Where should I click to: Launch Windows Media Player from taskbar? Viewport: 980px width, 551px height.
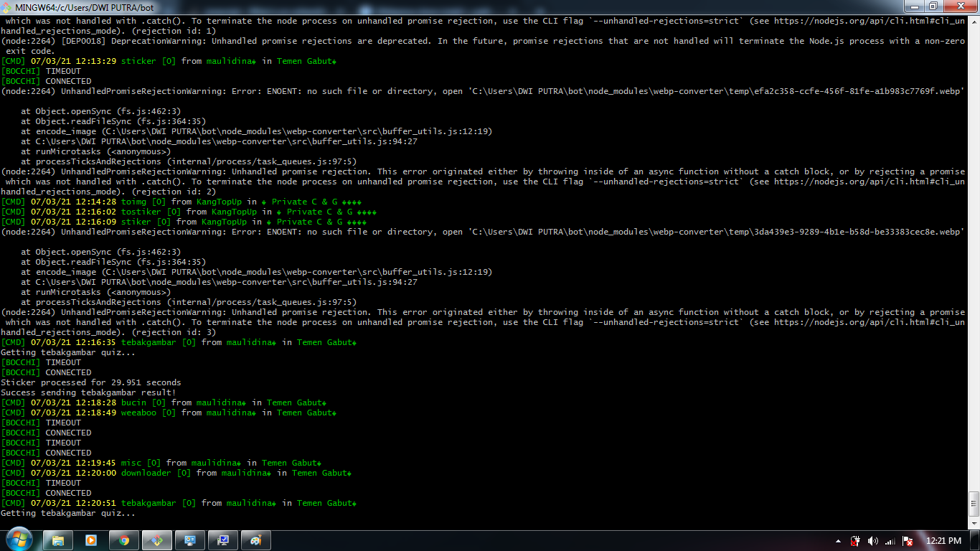point(91,540)
